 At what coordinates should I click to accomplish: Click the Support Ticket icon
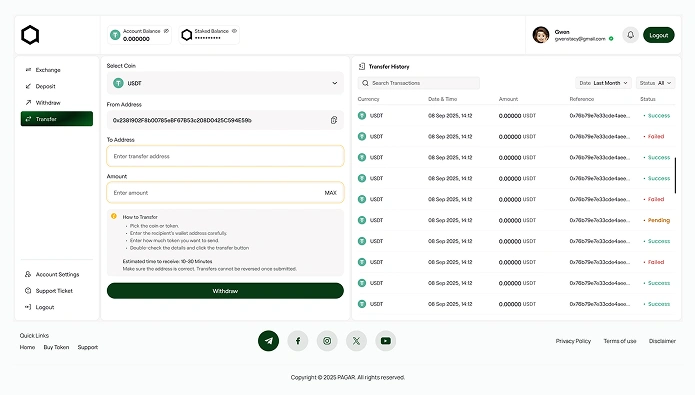[28, 291]
